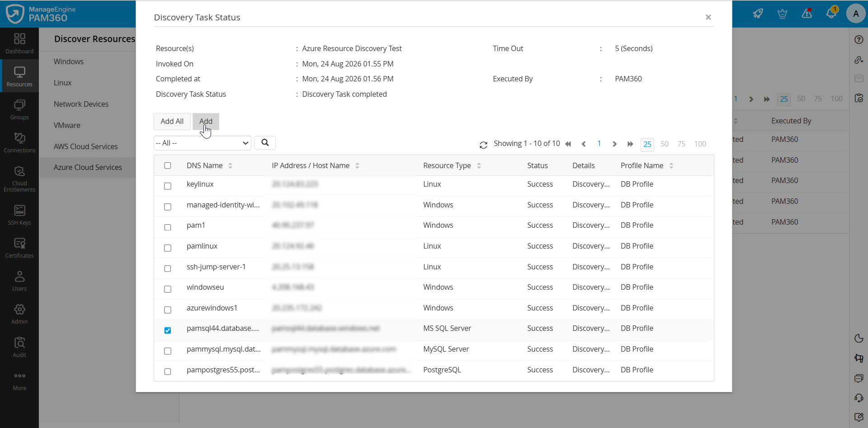Open the notifications bell
868x428 pixels.
pos(831,13)
